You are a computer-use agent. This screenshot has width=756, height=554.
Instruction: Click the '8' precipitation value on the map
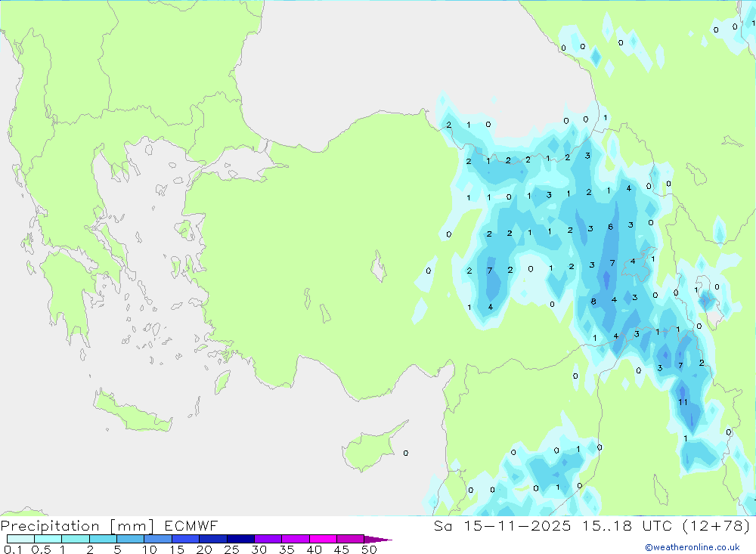point(593,302)
